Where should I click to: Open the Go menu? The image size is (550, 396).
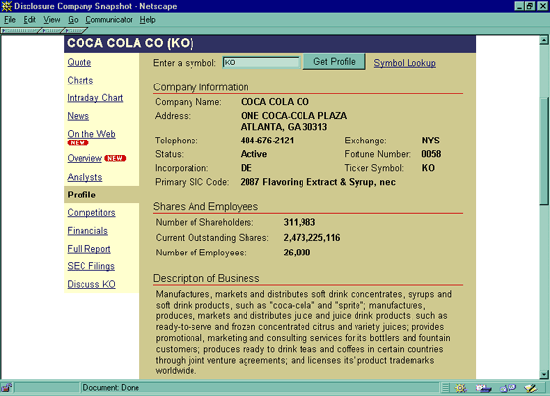tap(73, 20)
